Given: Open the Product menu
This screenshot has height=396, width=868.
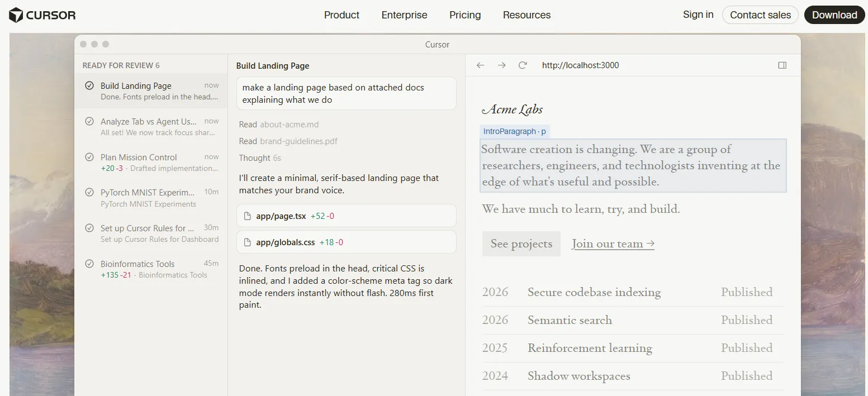Looking at the screenshot, I should click(x=341, y=15).
